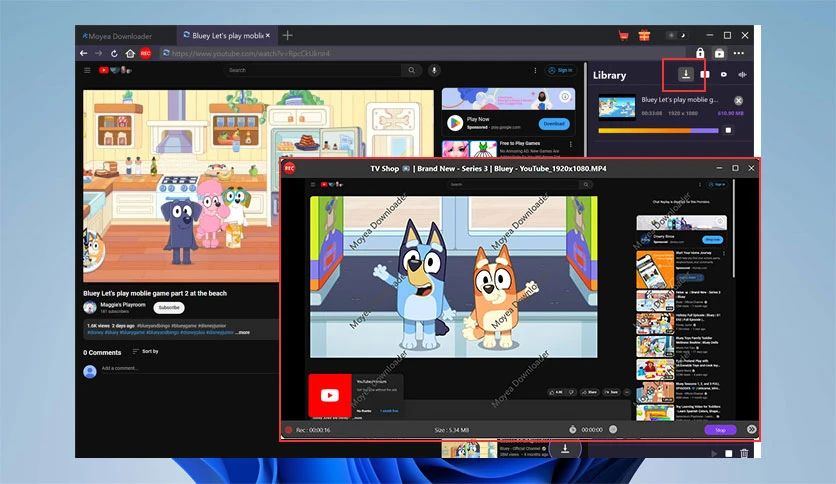
Task: Open Maggie's Playroom channel avatar
Action: (x=90, y=307)
